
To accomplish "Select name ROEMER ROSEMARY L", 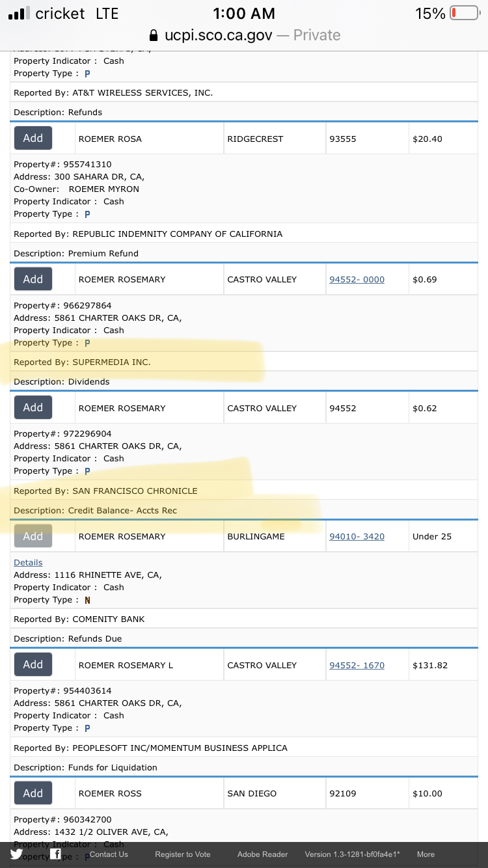I will click(126, 665).
